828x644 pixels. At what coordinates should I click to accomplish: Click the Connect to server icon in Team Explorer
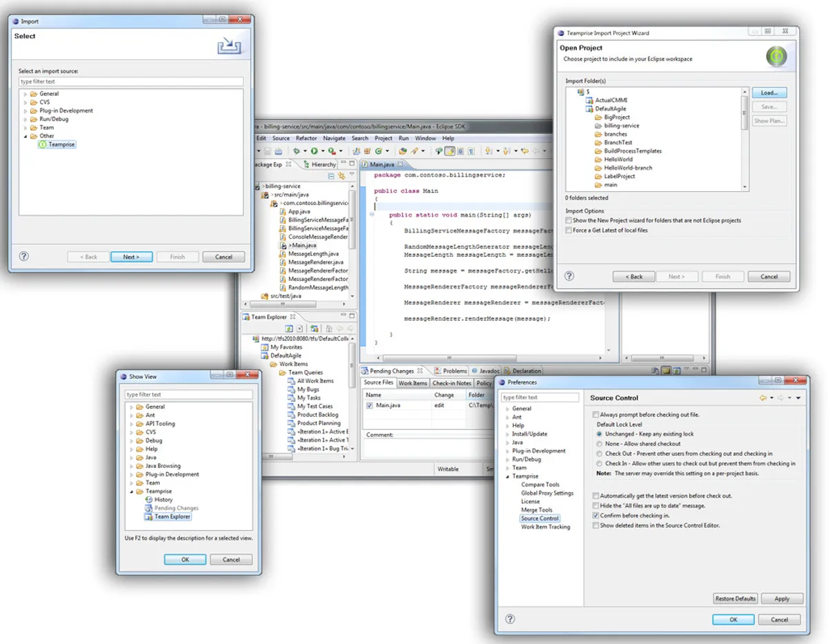pos(314,329)
